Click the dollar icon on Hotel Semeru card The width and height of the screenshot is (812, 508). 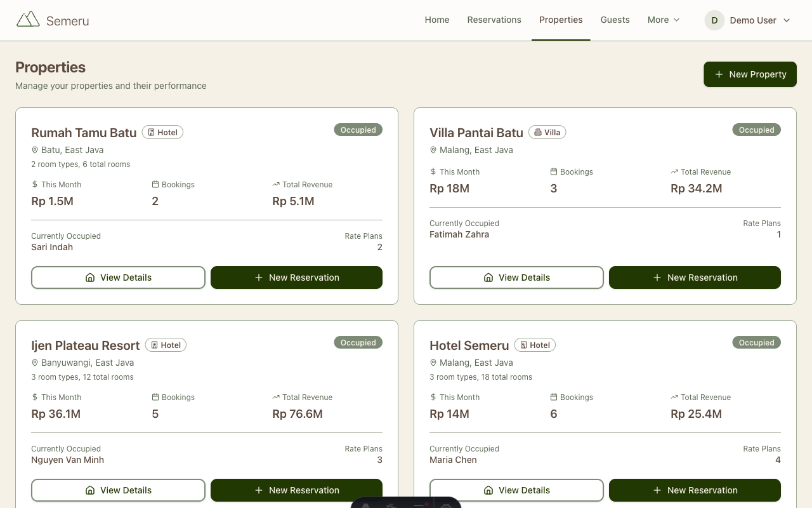(x=433, y=398)
